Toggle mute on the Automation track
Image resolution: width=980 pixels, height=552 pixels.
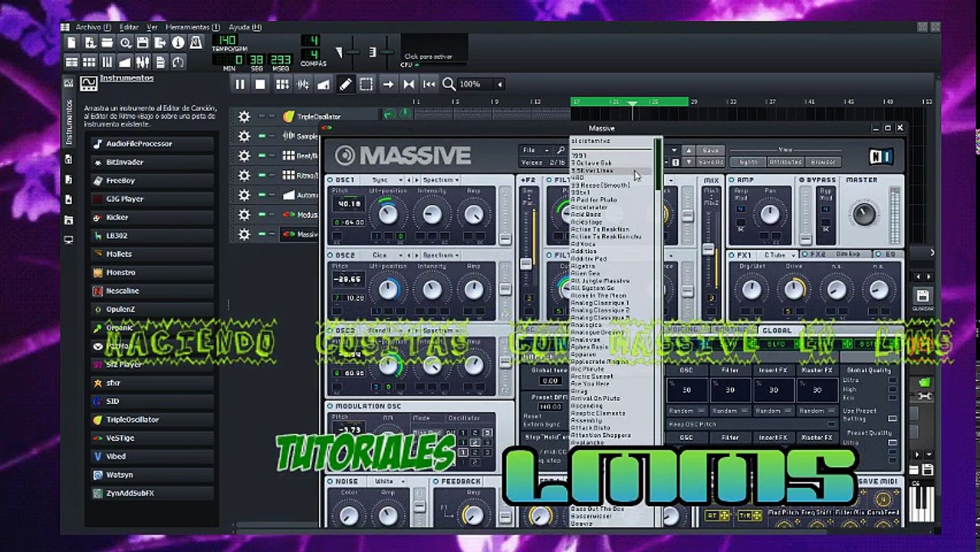pyautogui.click(x=261, y=195)
